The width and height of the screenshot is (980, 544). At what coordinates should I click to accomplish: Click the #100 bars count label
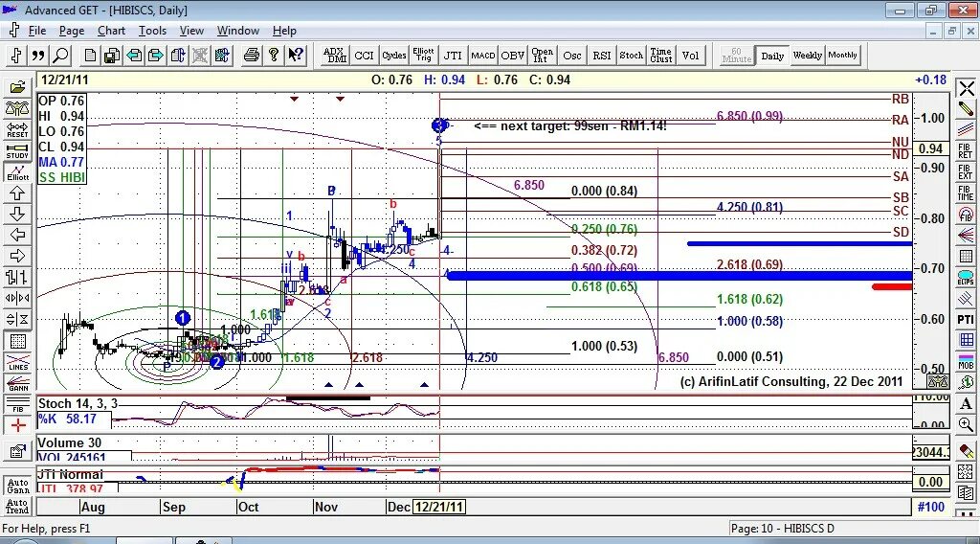tap(930, 507)
